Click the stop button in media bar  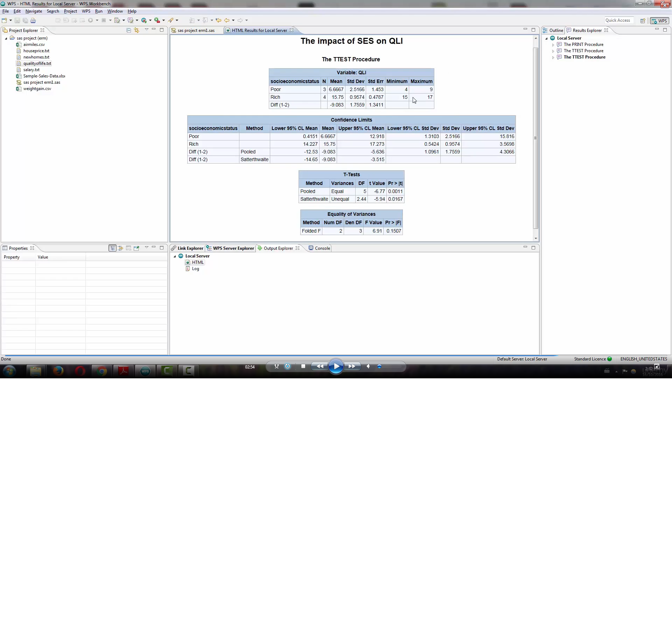[303, 366]
